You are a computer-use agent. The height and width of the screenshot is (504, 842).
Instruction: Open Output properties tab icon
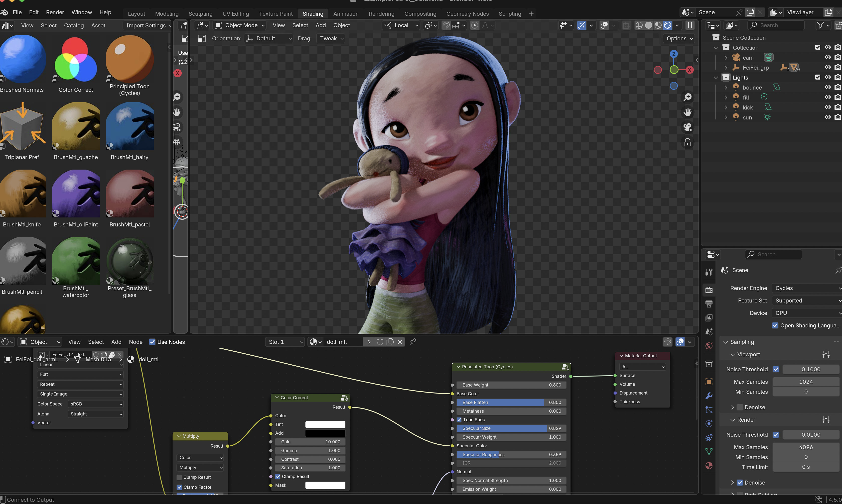click(709, 304)
